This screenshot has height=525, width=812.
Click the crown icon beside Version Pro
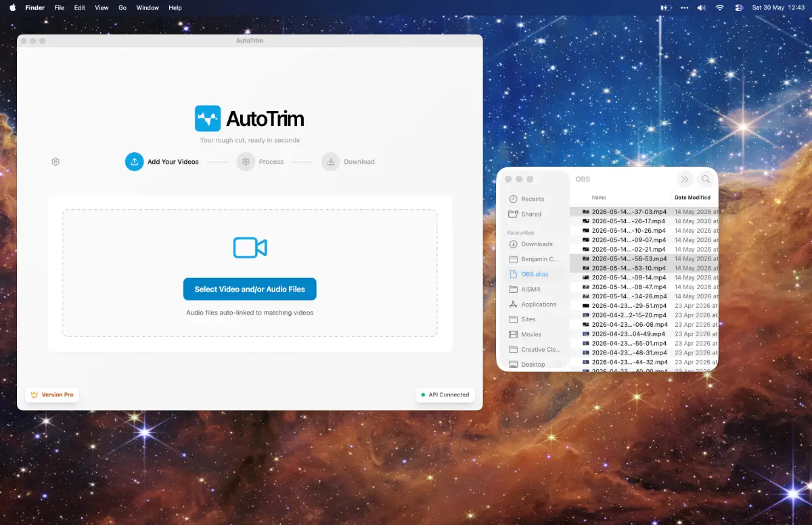34,394
